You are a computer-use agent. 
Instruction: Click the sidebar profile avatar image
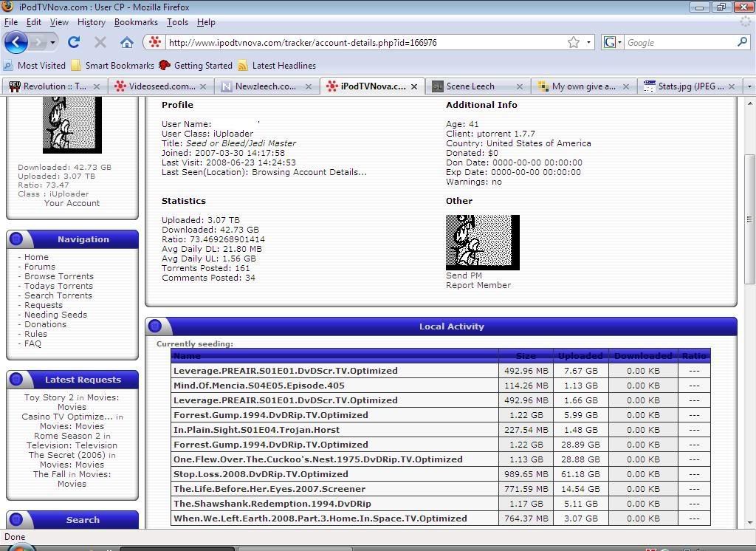(72, 125)
